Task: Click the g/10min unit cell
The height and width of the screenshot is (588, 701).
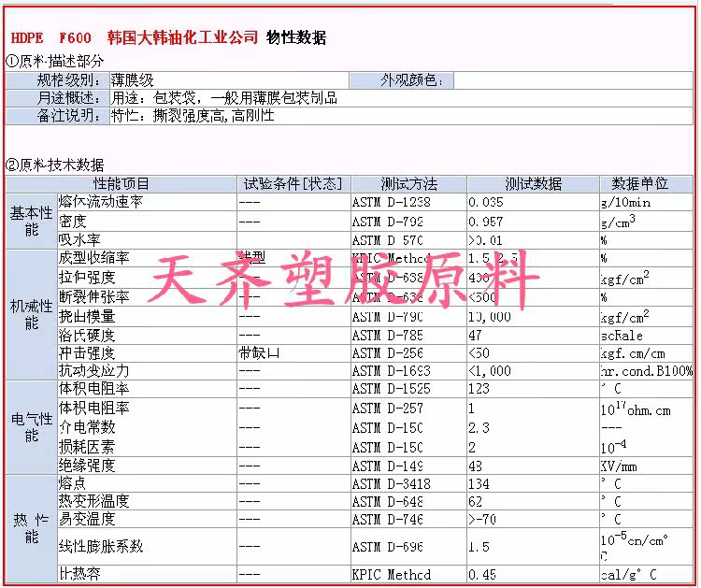Action: (646, 202)
